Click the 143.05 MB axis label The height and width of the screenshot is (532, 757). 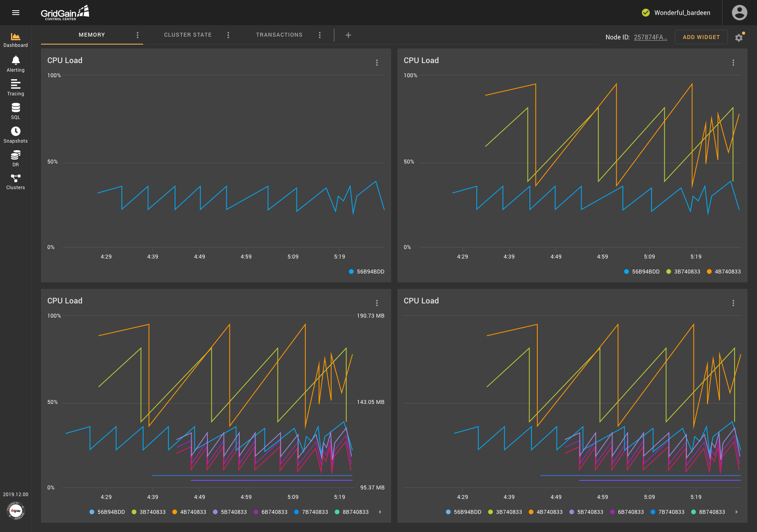coord(371,402)
